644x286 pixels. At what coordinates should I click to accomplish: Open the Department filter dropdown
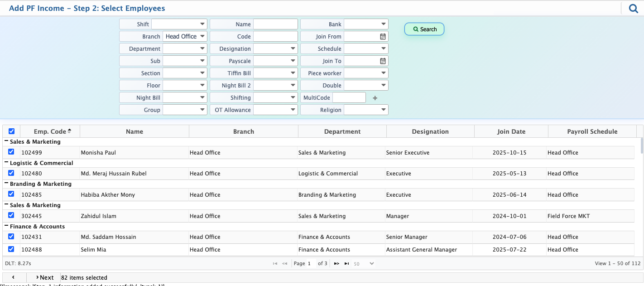point(185,48)
